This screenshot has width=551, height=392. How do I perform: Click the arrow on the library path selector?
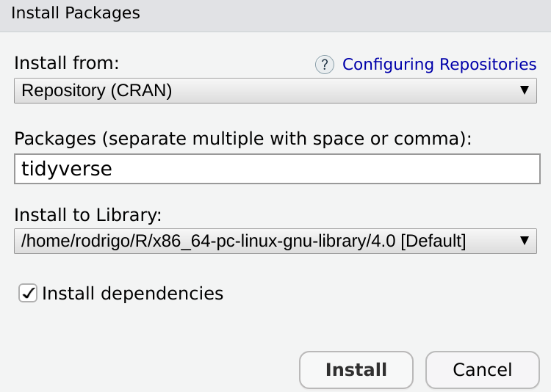[525, 241]
